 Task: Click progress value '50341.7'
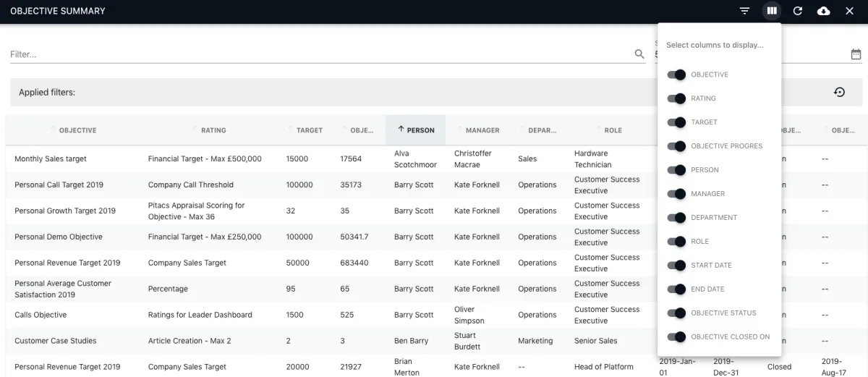pyautogui.click(x=354, y=237)
